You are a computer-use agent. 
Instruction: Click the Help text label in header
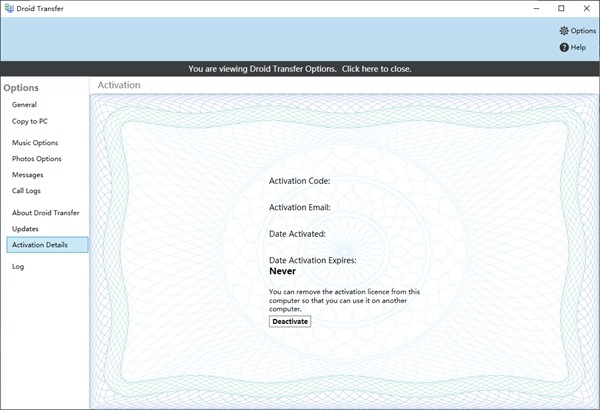[578, 47]
